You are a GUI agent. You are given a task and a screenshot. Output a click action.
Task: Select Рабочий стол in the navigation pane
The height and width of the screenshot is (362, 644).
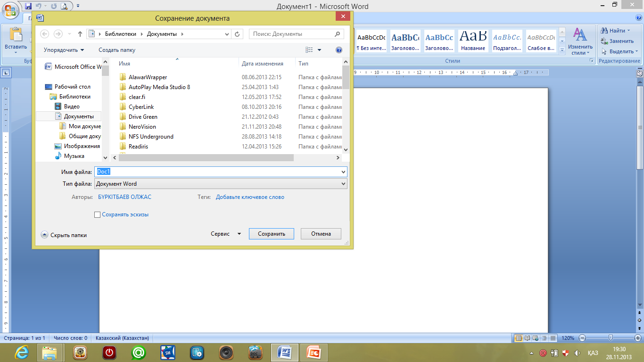click(67, 87)
